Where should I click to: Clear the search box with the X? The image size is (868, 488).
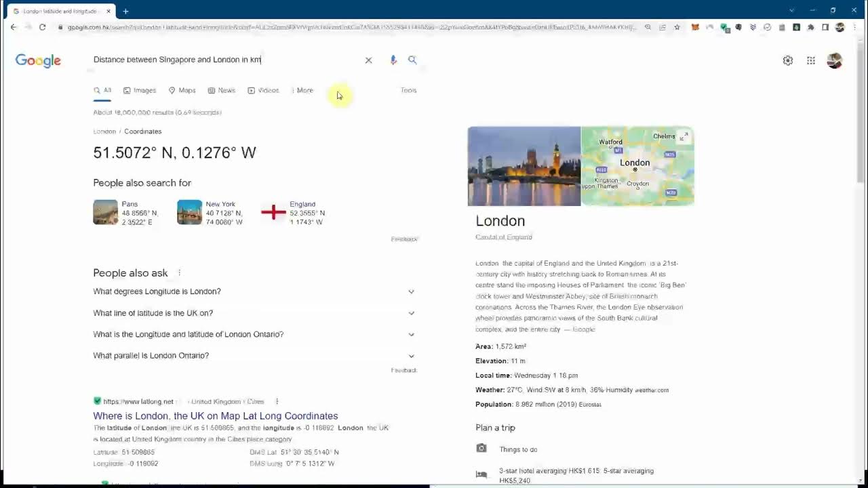[x=368, y=60]
